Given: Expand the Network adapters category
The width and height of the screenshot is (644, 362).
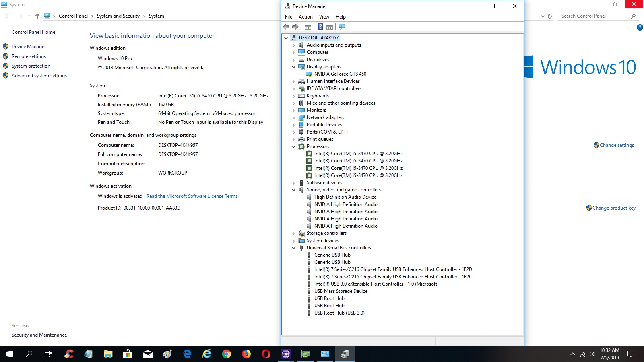Looking at the screenshot, I should 294,118.
